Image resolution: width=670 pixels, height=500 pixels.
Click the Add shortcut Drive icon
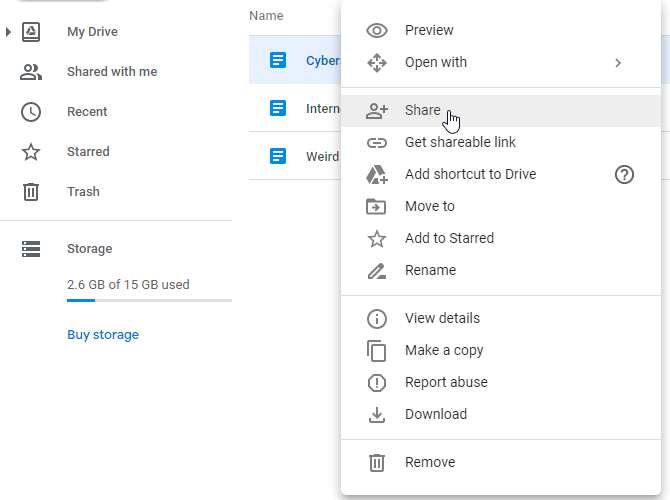(377, 174)
